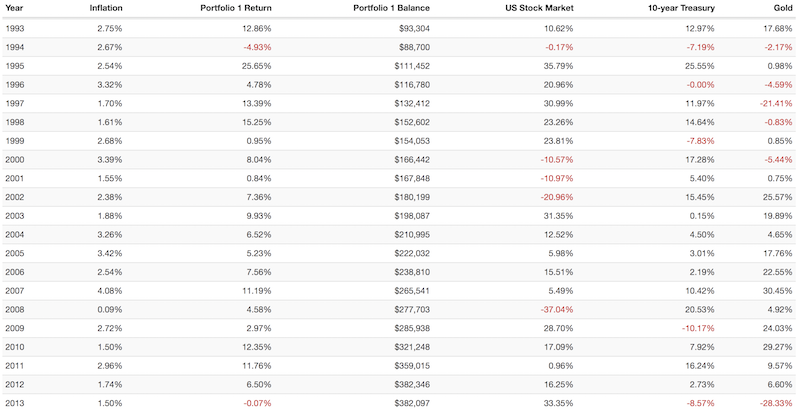Click the Year column header
This screenshot has width=800, height=411.
click(15, 9)
